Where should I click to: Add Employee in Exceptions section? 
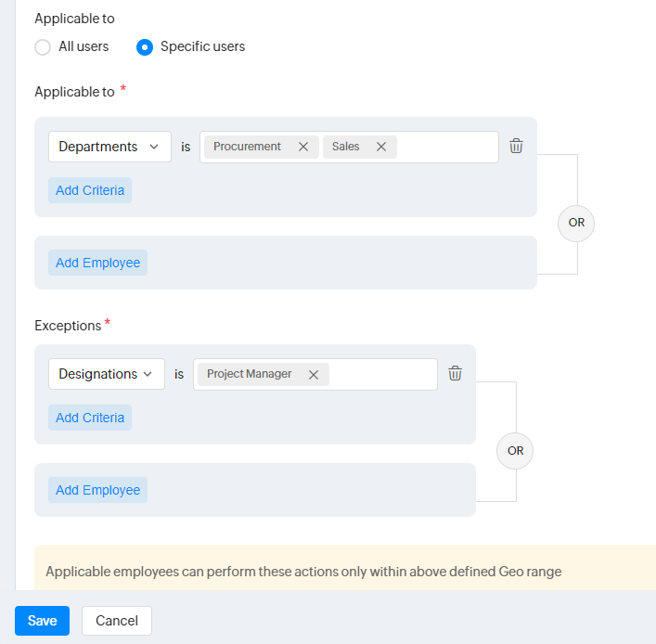(x=97, y=490)
